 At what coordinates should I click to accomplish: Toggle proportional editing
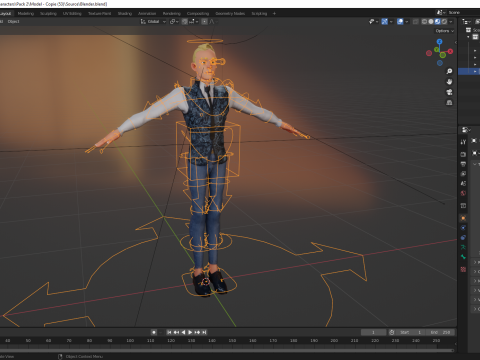(204, 21)
